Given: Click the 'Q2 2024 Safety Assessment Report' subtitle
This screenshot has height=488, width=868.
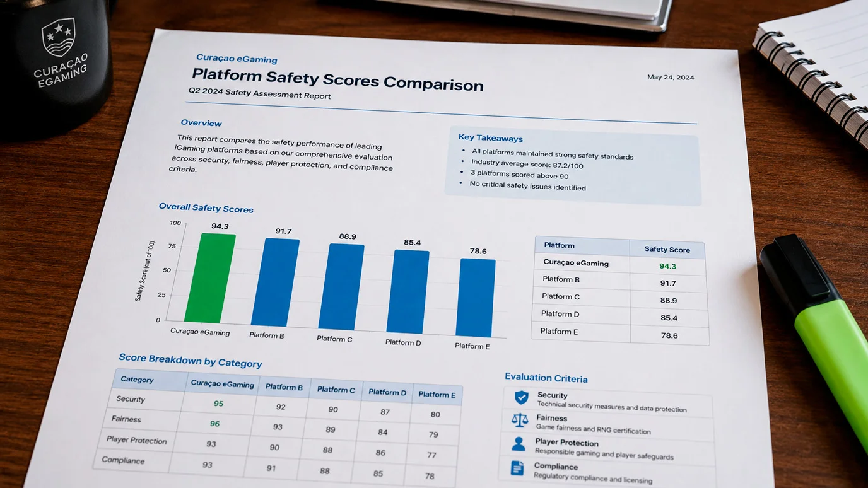Looking at the screenshot, I should coord(259,93).
